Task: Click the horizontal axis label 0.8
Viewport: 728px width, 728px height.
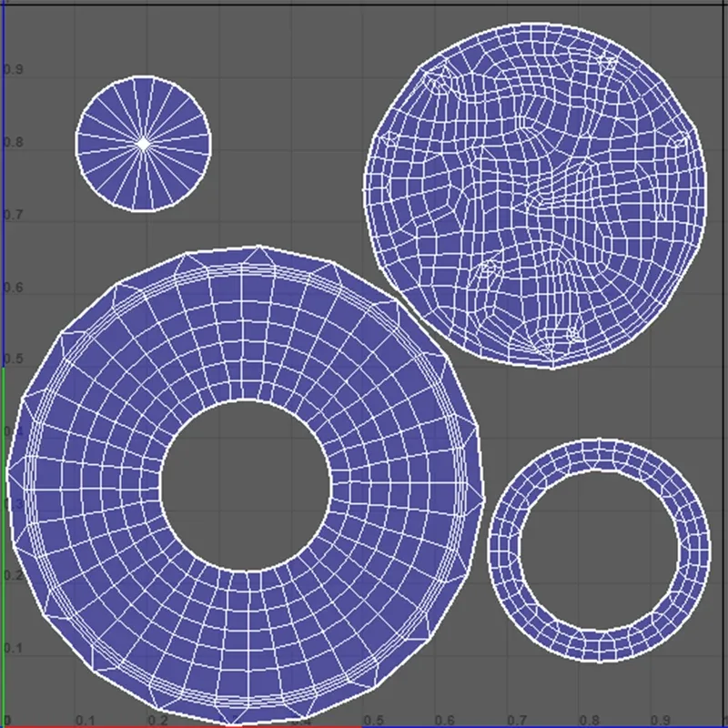Action: point(589,721)
